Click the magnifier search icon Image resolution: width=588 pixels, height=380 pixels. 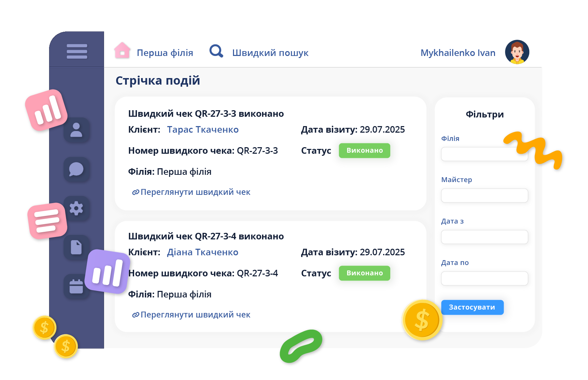point(216,51)
